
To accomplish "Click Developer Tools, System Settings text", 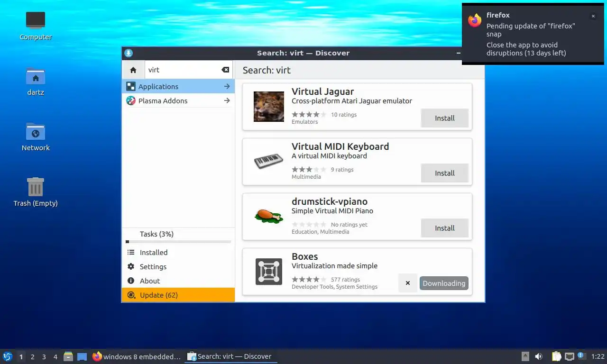I will click(x=334, y=287).
